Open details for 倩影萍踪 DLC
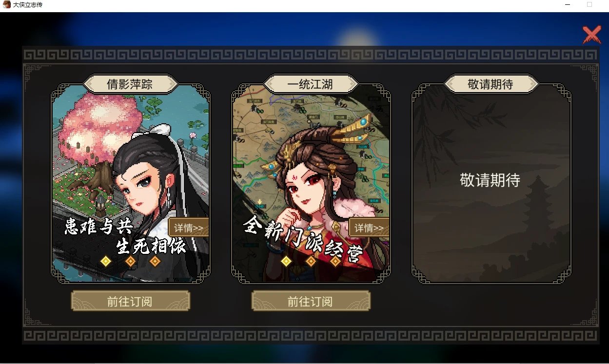 click(x=189, y=228)
